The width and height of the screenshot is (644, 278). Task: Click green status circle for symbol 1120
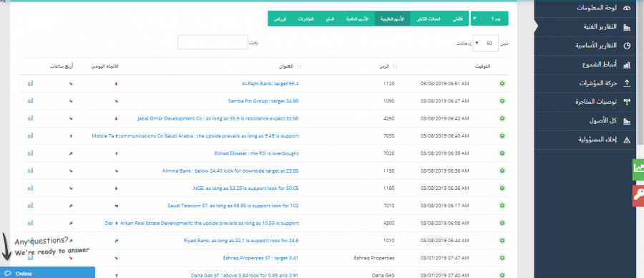(502, 84)
